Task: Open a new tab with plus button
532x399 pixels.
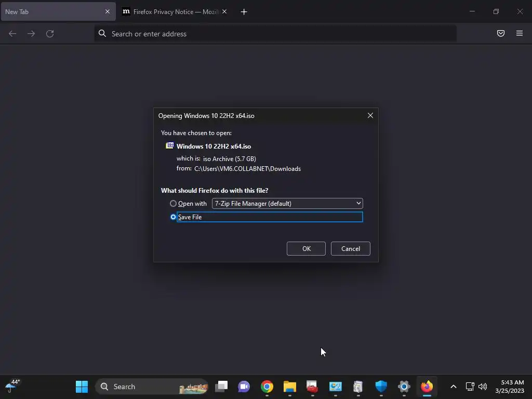Action: tap(244, 12)
